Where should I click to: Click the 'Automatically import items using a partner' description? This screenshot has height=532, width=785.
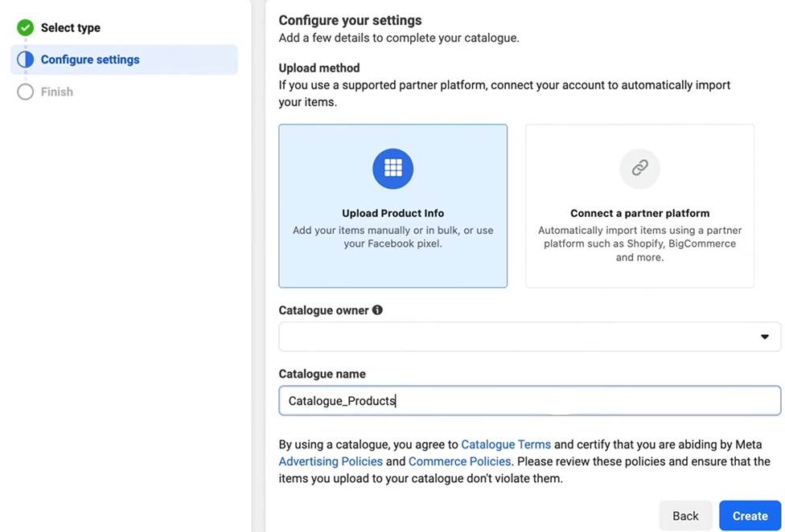click(639, 243)
